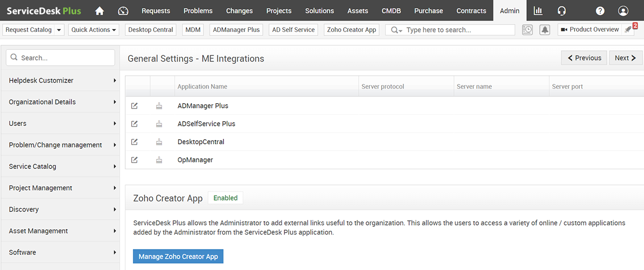Open the CMDB tab
The width and height of the screenshot is (644, 270).
[x=391, y=10]
